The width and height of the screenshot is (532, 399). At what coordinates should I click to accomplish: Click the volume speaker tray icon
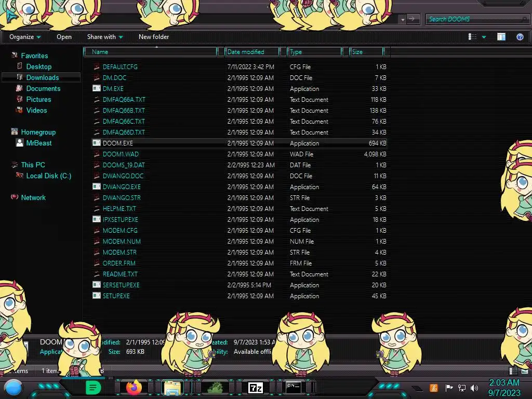(474, 388)
